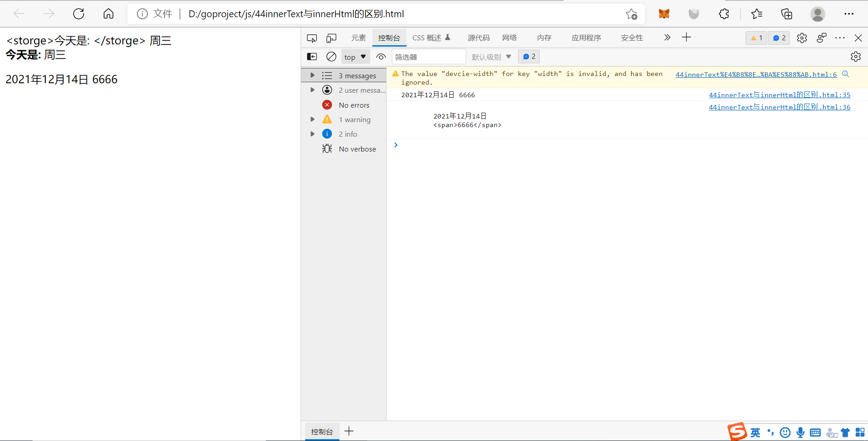Viewport: 868px width, 441px height.
Task: Open IME toolbox grid icon
Action: (x=860, y=432)
